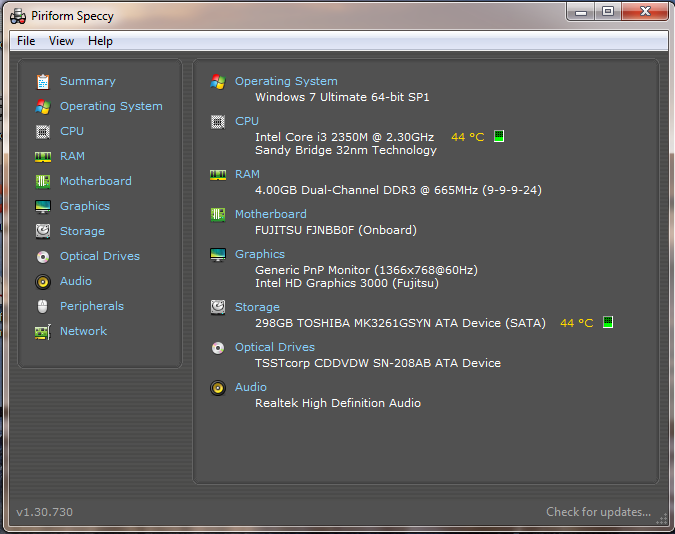Screen dimensions: 675x534
Task: Go to RAM section in sidebar
Action: click(x=72, y=156)
